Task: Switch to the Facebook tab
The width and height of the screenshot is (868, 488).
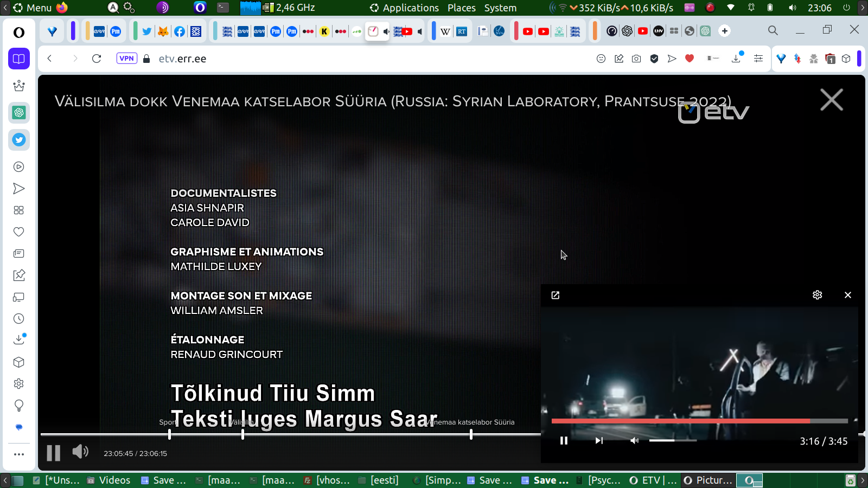Action: tap(180, 31)
